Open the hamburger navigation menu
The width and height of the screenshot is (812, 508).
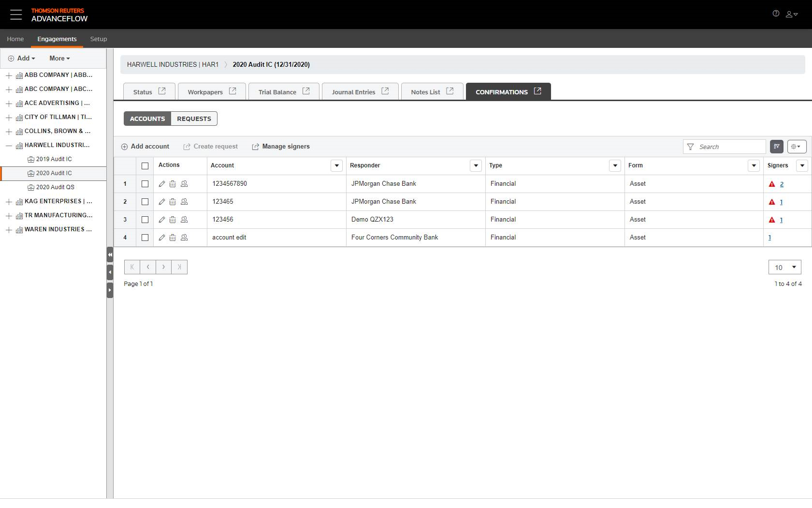pyautogui.click(x=16, y=15)
